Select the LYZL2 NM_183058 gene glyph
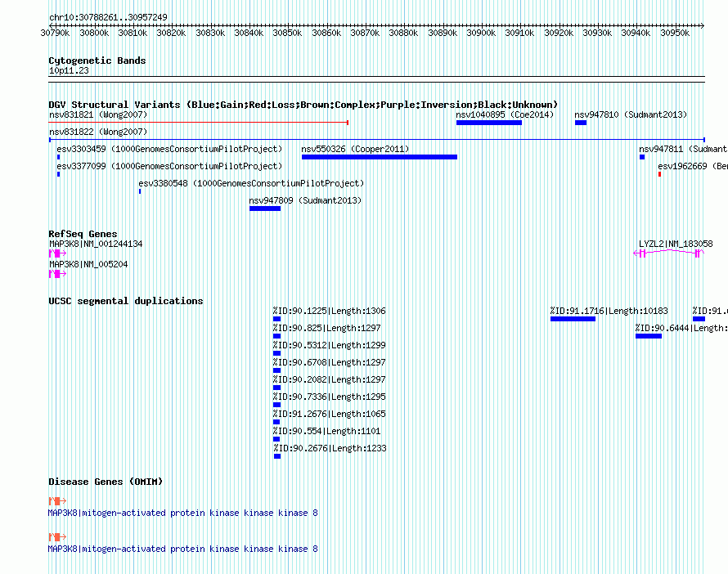Image resolution: width=728 pixels, height=574 pixels. coord(669,253)
